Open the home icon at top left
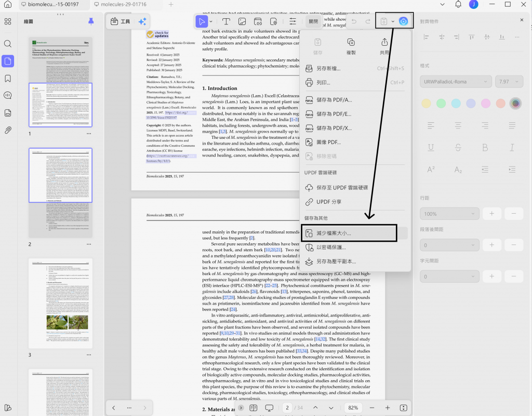The width and height of the screenshot is (532, 416). (x=8, y=4)
